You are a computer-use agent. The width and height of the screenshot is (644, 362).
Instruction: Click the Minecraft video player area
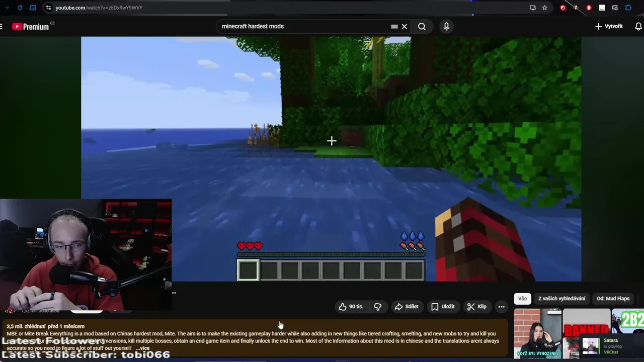pos(331,159)
